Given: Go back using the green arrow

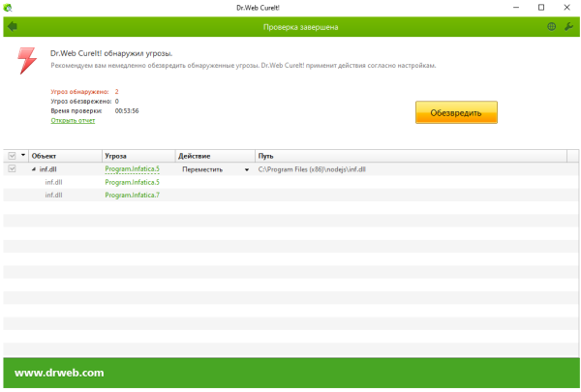Looking at the screenshot, I should 13,27.
